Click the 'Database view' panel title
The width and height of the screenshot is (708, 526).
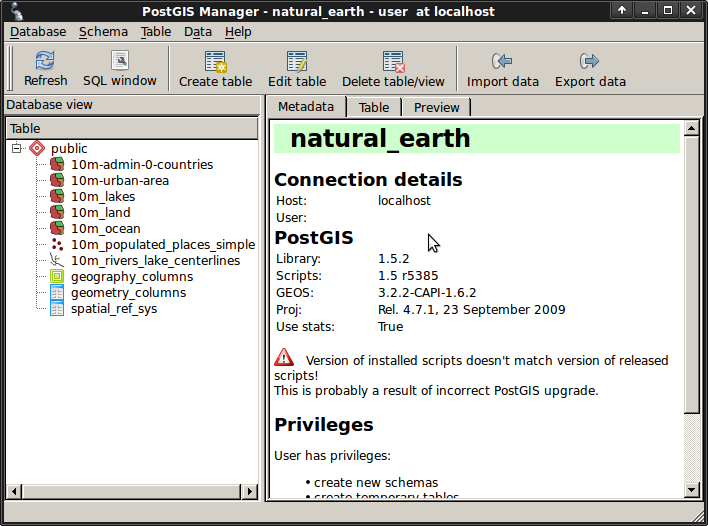(x=49, y=105)
